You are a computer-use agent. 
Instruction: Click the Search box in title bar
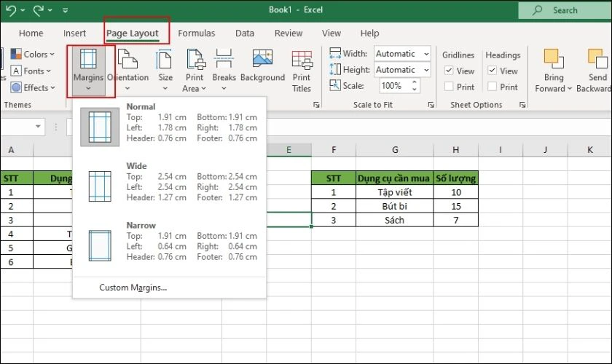(x=565, y=10)
